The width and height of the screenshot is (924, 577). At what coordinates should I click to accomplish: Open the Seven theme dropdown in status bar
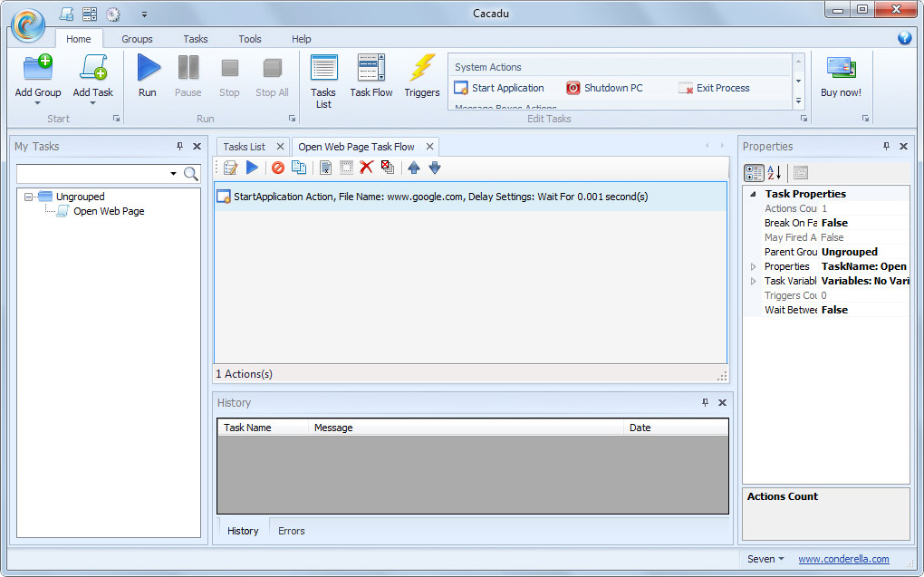[x=765, y=559]
